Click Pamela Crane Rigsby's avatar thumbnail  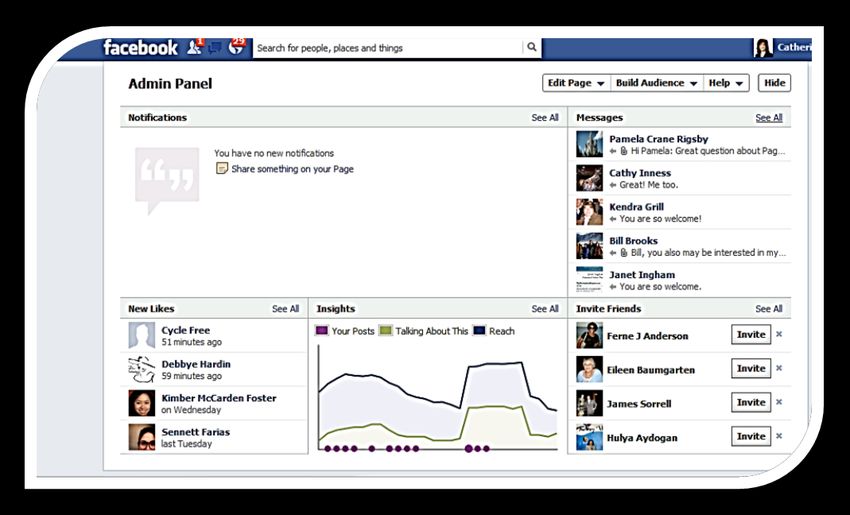point(589,144)
